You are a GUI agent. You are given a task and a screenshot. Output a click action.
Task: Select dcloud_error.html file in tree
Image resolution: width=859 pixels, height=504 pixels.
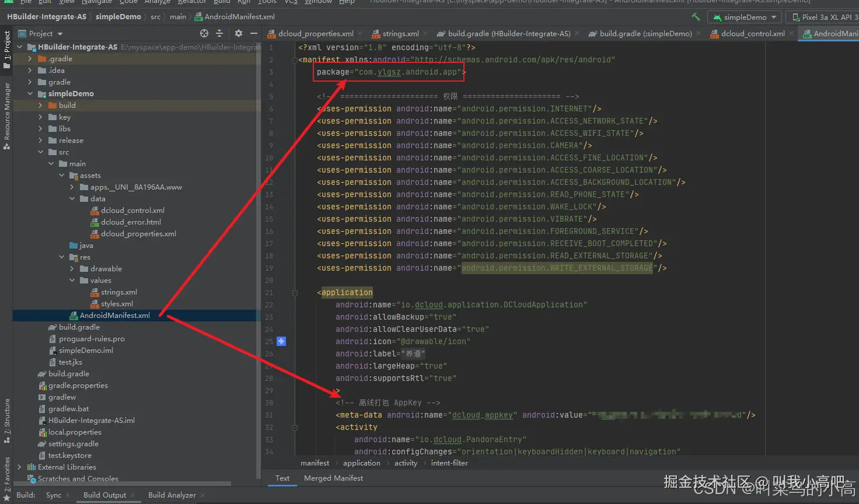pos(131,222)
